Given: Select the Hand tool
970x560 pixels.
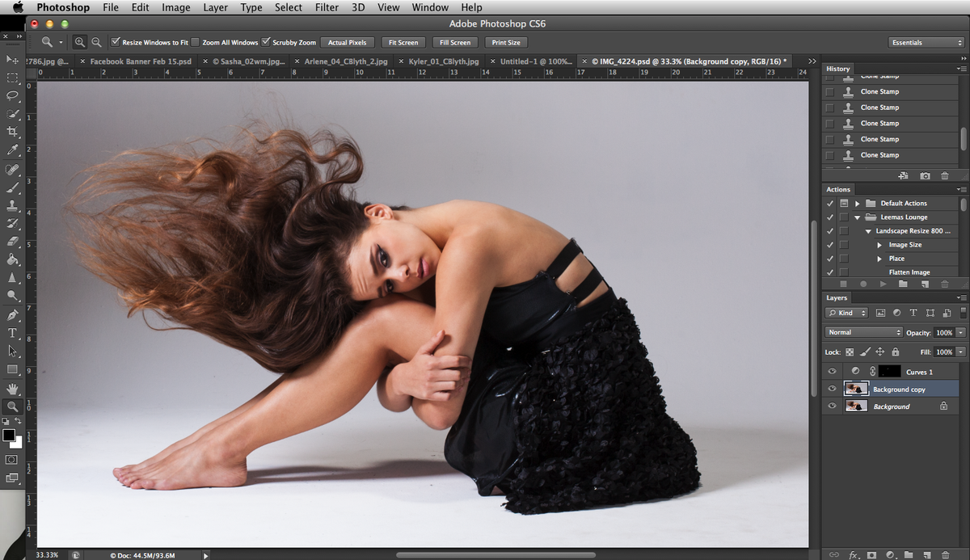Looking at the screenshot, I should 12,389.
